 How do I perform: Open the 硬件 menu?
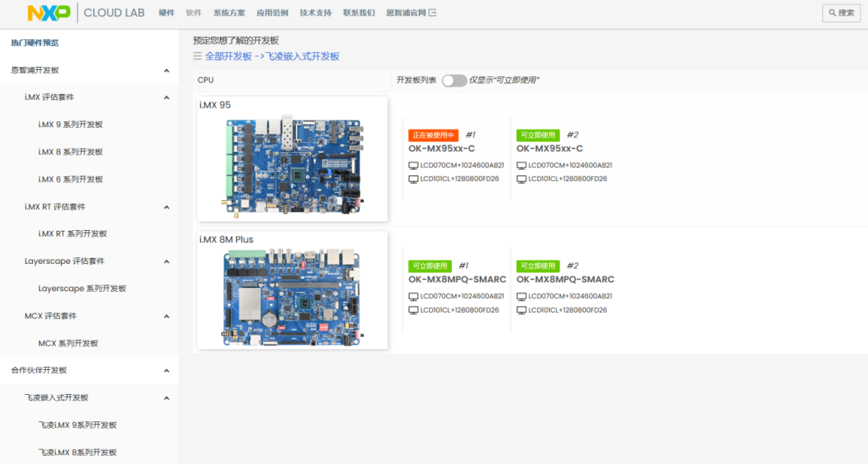click(x=166, y=13)
